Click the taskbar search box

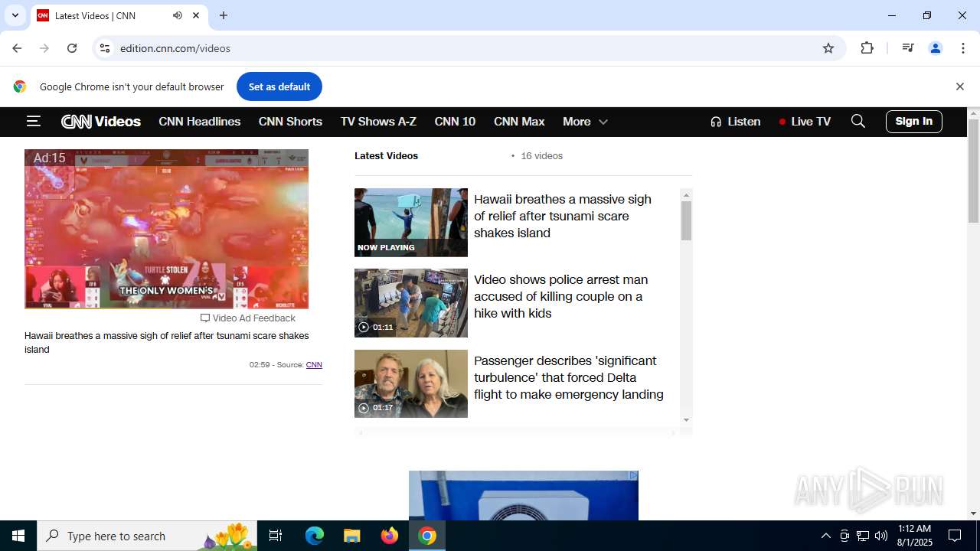coord(147,536)
